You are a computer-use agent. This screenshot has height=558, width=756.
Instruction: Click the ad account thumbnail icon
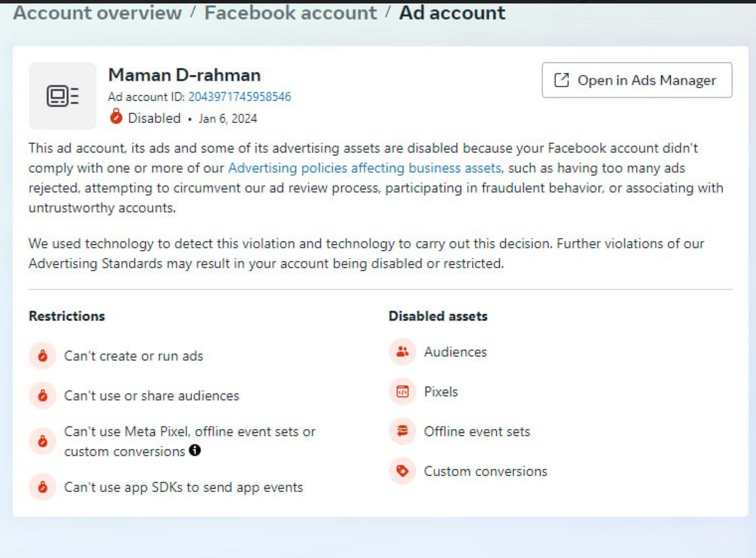[x=63, y=96]
